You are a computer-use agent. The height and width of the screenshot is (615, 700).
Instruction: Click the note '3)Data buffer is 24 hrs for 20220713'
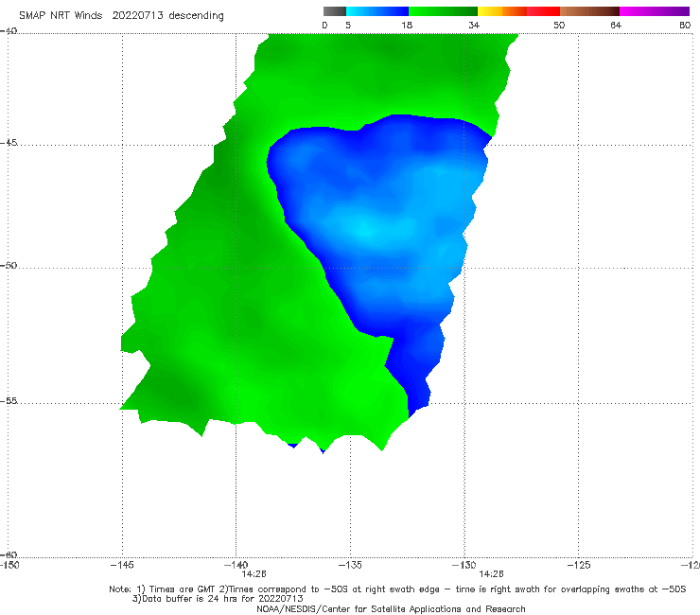click(x=218, y=599)
